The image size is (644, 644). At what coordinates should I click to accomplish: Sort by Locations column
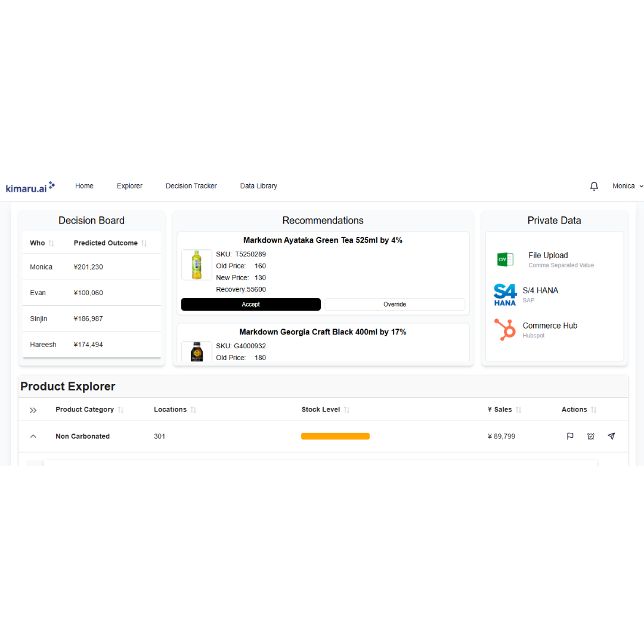click(193, 410)
